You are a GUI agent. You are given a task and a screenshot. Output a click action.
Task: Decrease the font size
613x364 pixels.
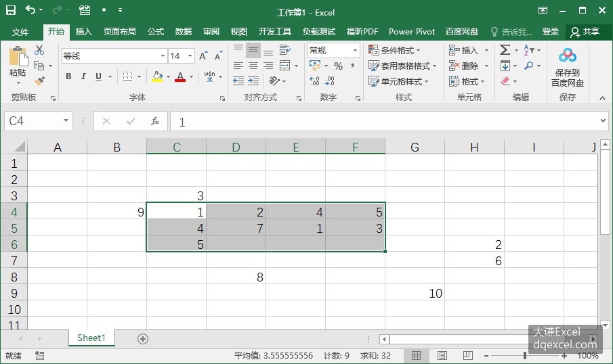tap(218, 56)
